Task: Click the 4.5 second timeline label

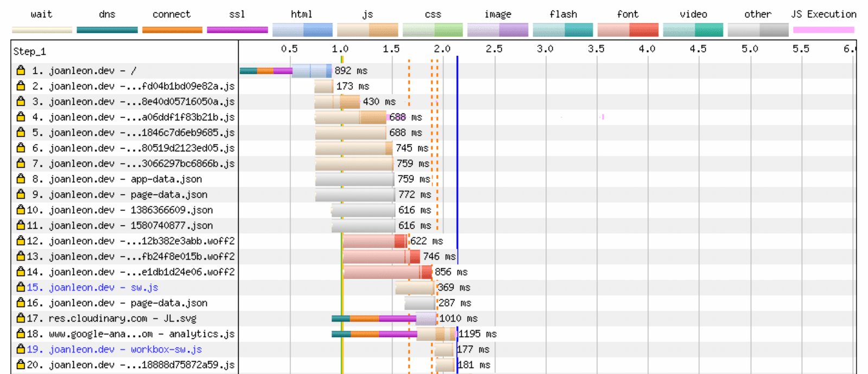Action: point(698,49)
